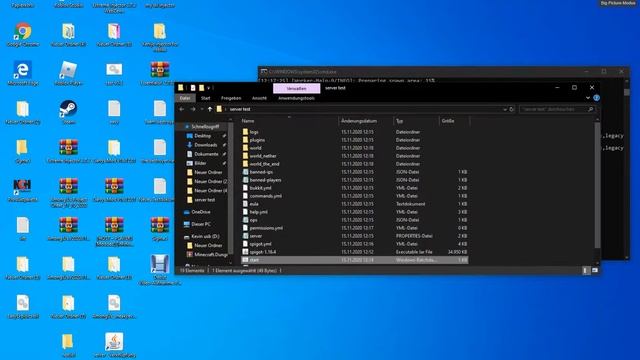Select the spigot-1.16.4 jar file icon
The image size is (640, 360).
tap(245, 252)
